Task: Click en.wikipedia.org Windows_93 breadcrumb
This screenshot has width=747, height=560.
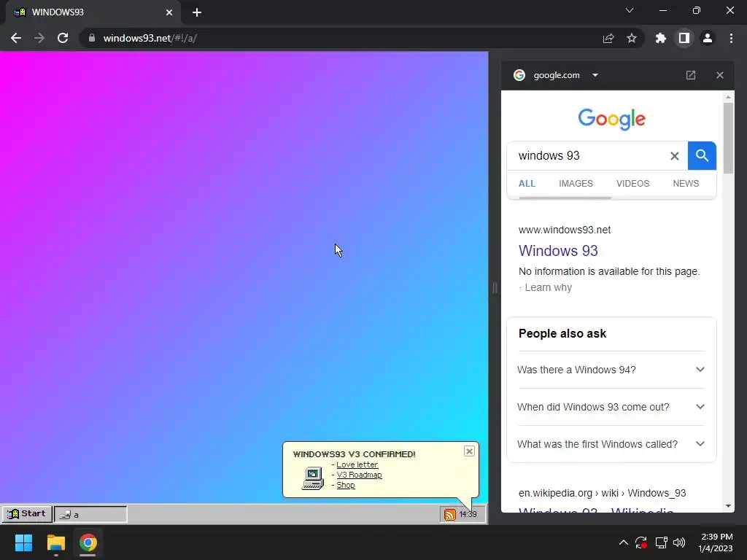Action: [602, 494]
